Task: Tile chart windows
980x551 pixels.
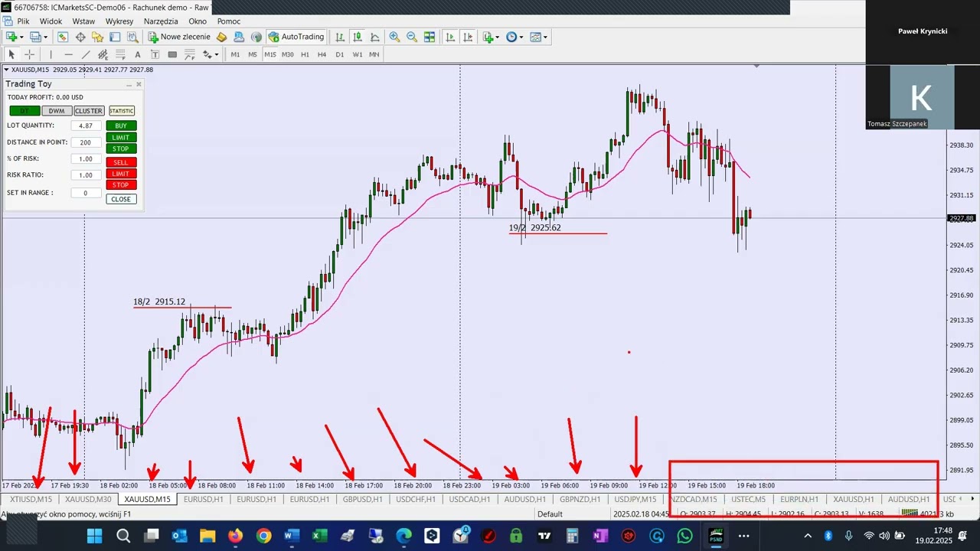Action: [430, 37]
